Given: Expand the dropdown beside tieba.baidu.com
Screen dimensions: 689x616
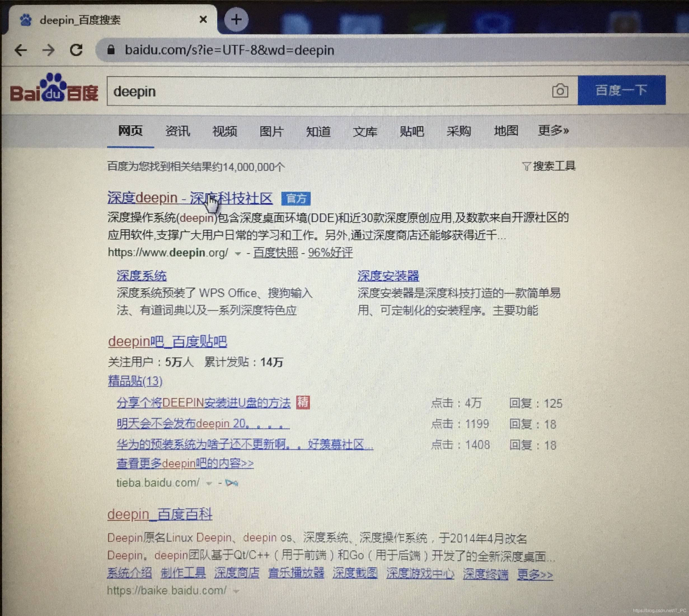Looking at the screenshot, I should (x=209, y=483).
